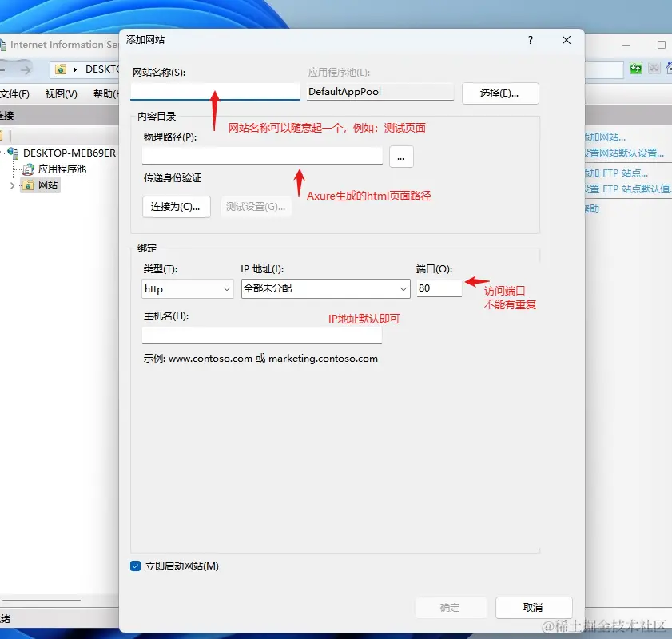Select 网站 node in connections tree
672x639 pixels.
click(x=48, y=185)
